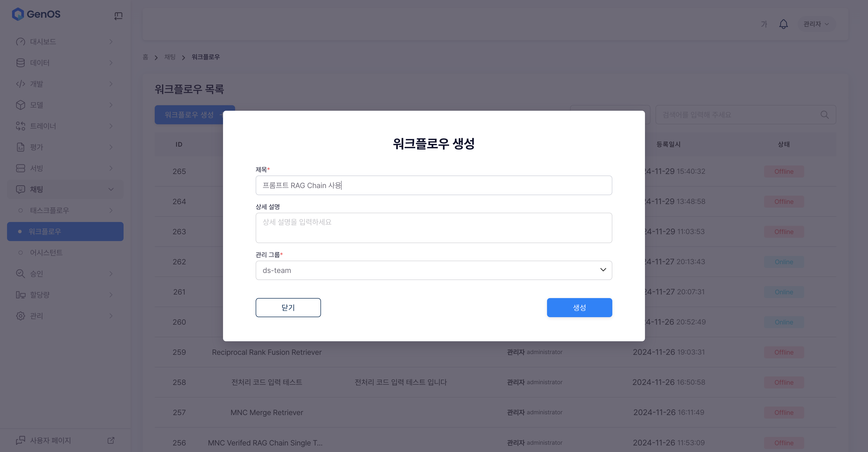Click the gear icon for 관리
The height and width of the screenshot is (452, 868).
pos(21,316)
